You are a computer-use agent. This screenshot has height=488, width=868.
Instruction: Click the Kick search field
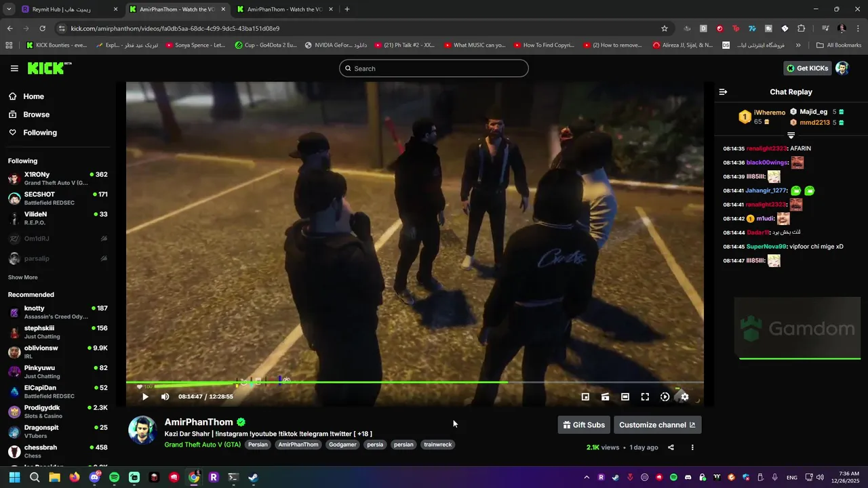pos(434,68)
